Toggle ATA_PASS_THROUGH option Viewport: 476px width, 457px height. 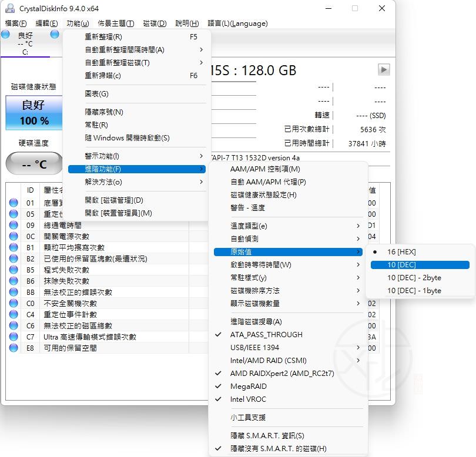(266, 334)
